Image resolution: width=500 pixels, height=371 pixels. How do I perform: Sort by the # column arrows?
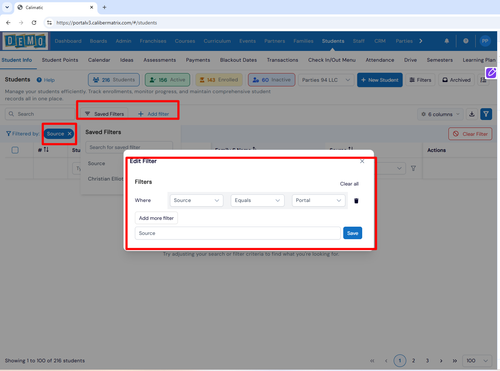[x=46, y=150]
